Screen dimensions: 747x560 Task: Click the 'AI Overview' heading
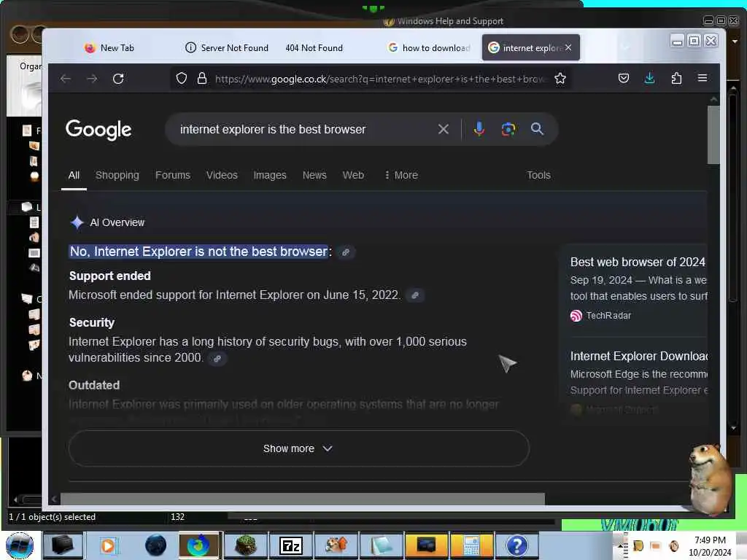click(117, 222)
